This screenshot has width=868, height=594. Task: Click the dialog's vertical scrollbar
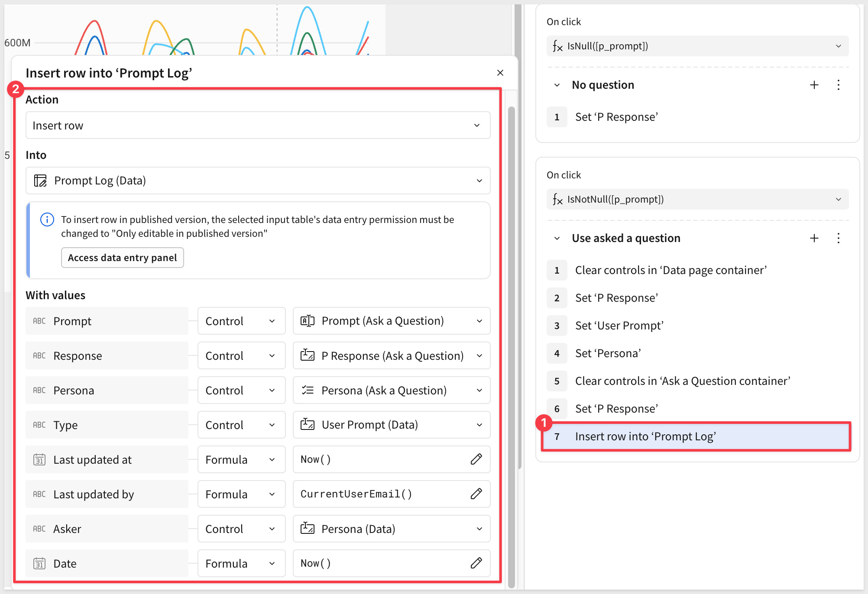point(512,303)
